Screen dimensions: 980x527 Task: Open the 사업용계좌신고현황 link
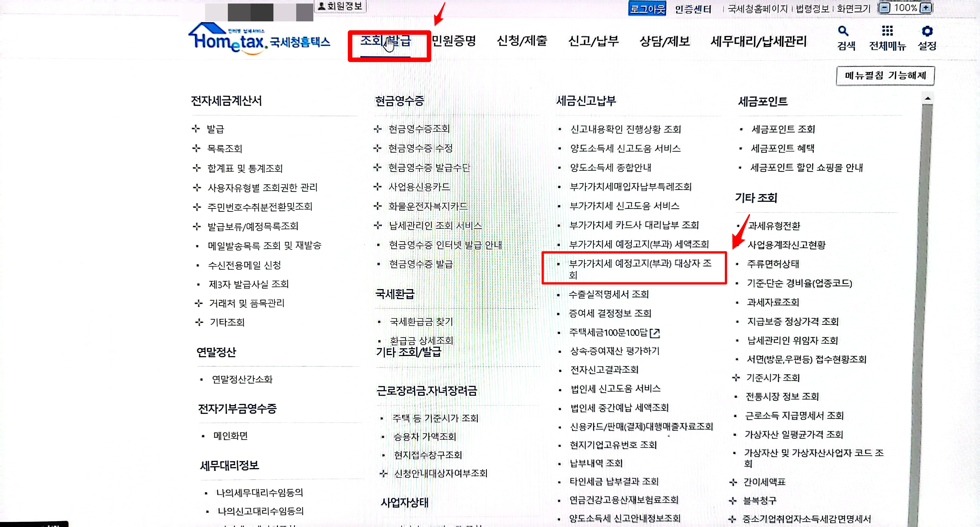[x=786, y=245]
